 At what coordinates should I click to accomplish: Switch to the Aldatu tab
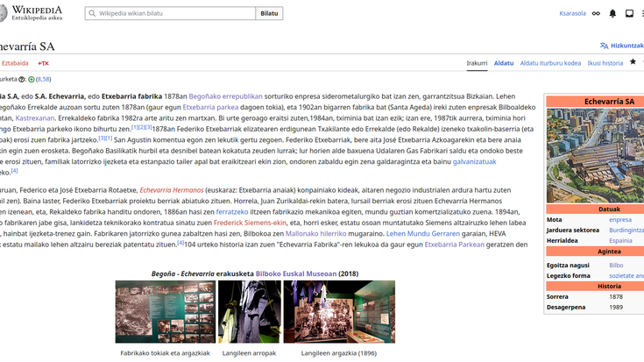coord(504,63)
